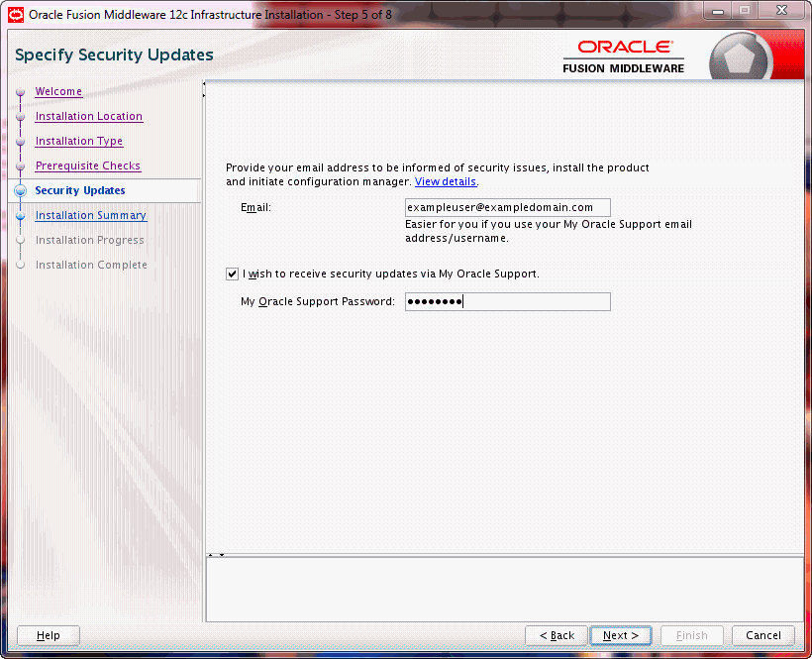The width and height of the screenshot is (812, 659).
Task: Jump to Installation Type step
Action: 78,141
